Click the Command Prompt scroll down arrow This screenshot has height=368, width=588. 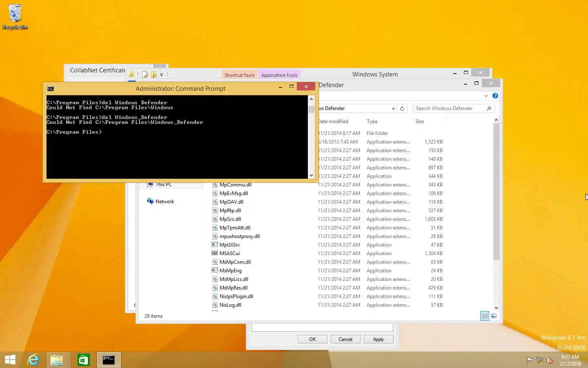311,175
